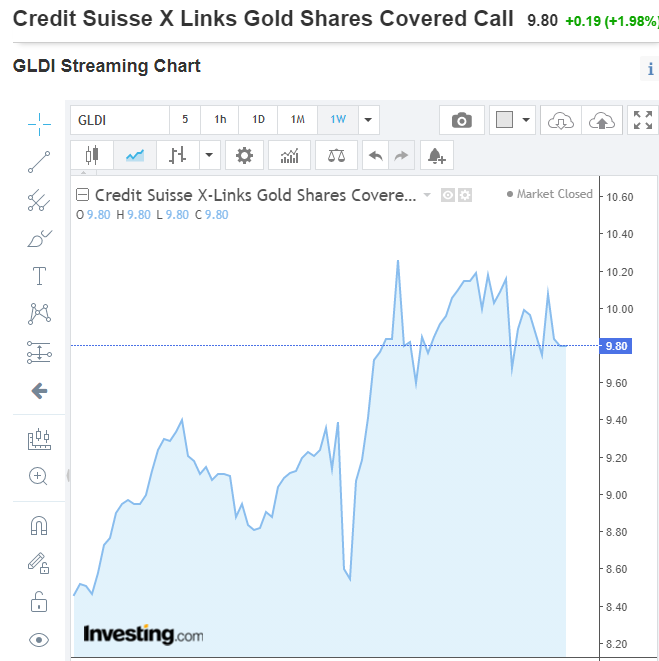The width and height of the screenshot is (659, 661).
Task: Switch to candlestick chart style
Action: [92, 156]
